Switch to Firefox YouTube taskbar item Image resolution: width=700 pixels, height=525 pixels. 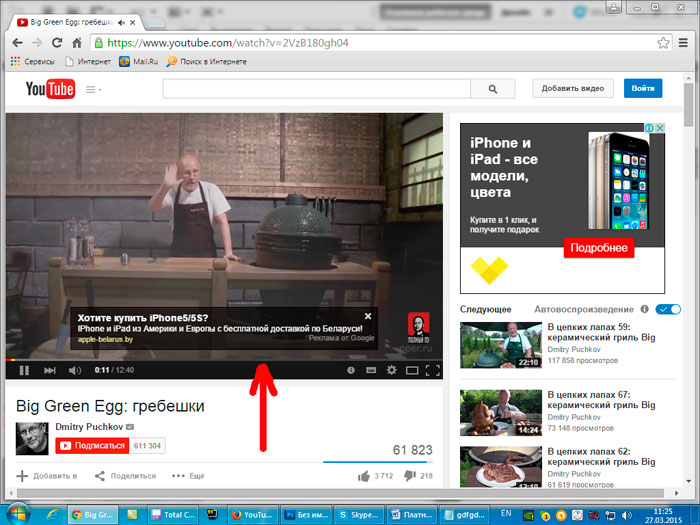click(253, 515)
